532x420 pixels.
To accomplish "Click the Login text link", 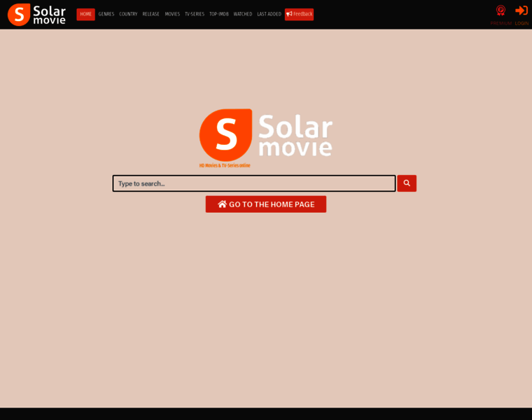I will pyautogui.click(x=522, y=23).
